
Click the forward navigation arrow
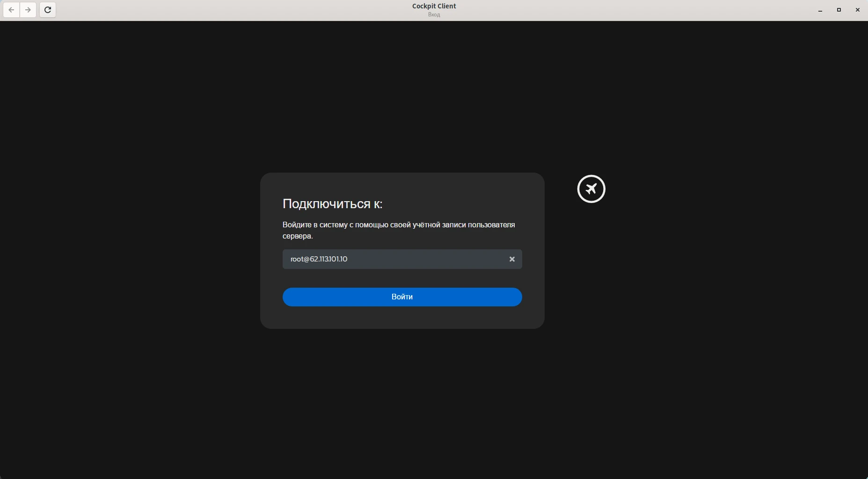(x=28, y=10)
